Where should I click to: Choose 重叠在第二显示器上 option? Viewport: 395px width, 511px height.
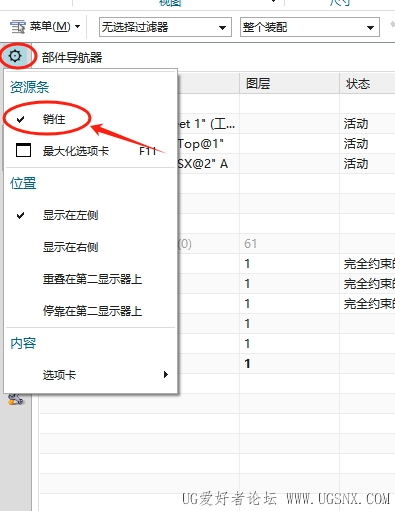[x=90, y=279]
